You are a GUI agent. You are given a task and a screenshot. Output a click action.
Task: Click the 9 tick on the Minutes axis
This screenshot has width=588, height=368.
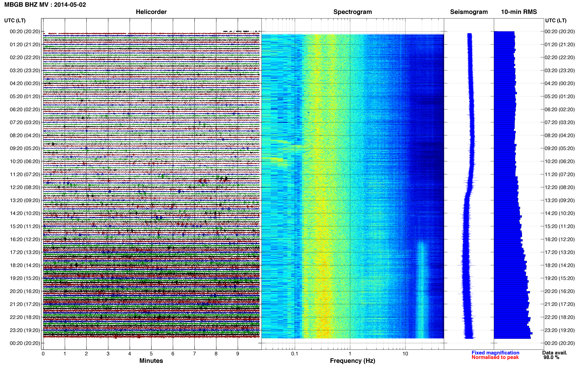coord(238,354)
